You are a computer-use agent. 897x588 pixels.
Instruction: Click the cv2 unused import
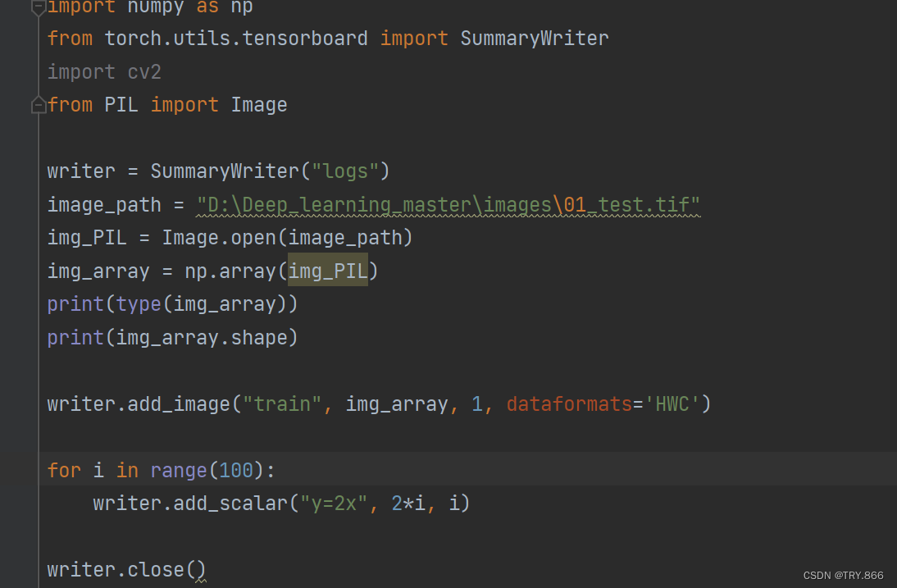click(x=144, y=71)
